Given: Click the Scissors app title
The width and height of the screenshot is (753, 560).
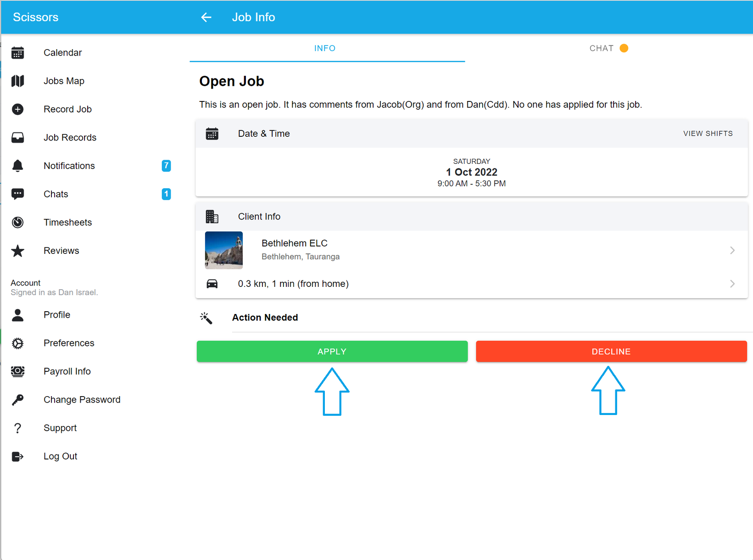Looking at the screenshot, I should pos(36,17).
